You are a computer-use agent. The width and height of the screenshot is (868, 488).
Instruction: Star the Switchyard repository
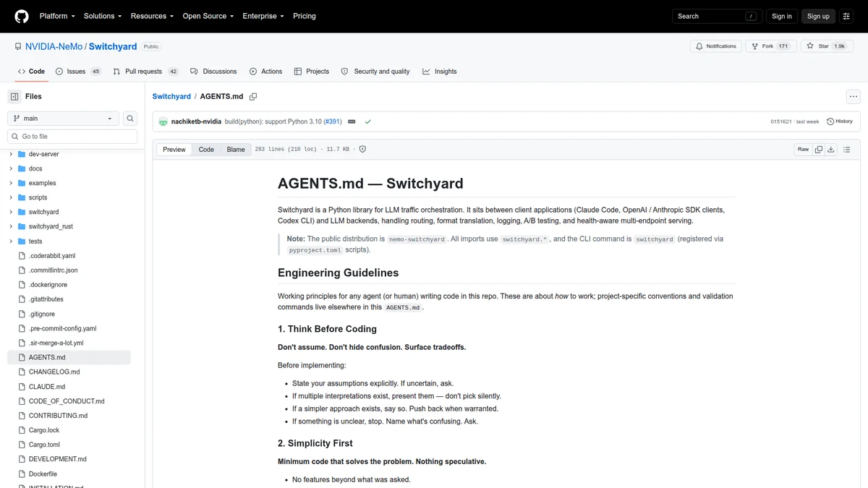point(826,46)
